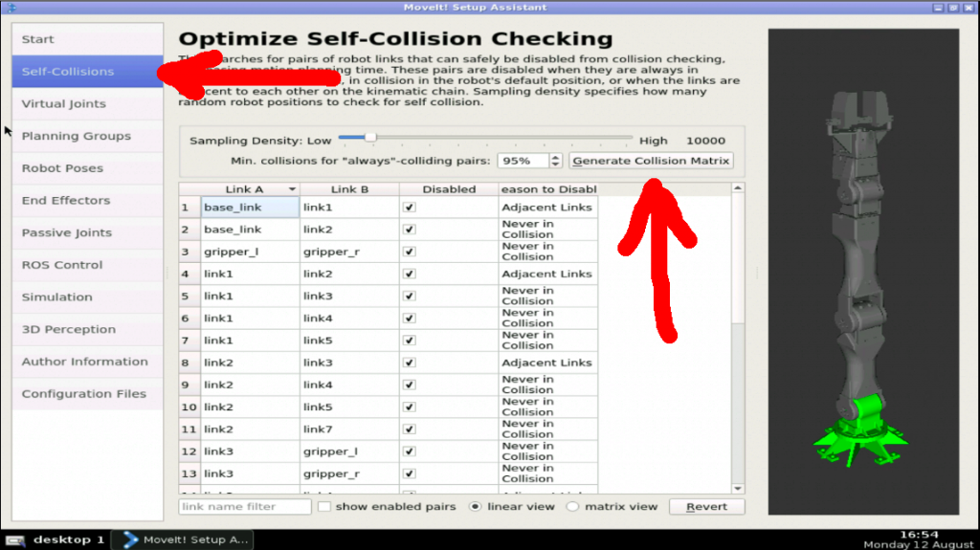The width and height of the screenshot is (980, 550).
Task: Go to Virtual Joints section
Action: tap(87, 103)
